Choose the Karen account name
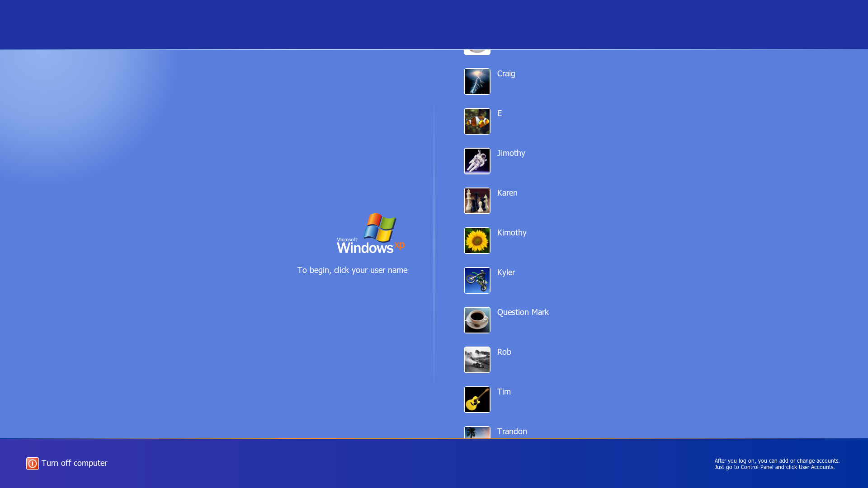 point(507,193)
